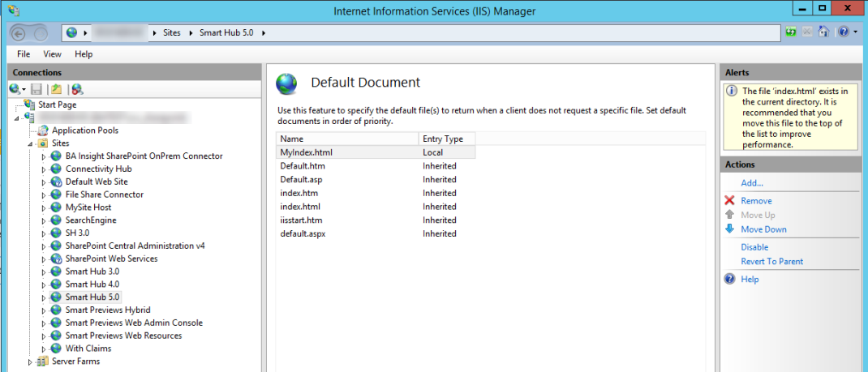Select Default Web Site in tree
Image resolution: width=868 pixels, height=372 pixels.
[x=96, y=182]
